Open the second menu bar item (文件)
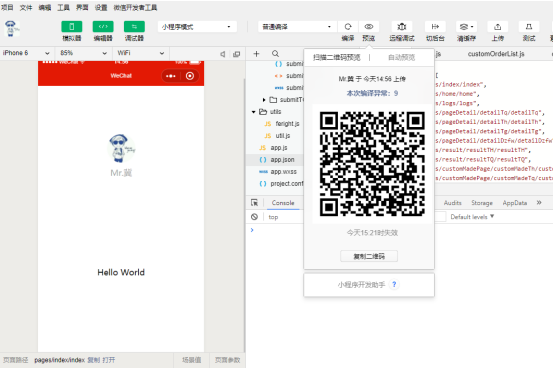The height and width of the screenshot is (369, 554). pyautogui.click(x=26, y=7)
